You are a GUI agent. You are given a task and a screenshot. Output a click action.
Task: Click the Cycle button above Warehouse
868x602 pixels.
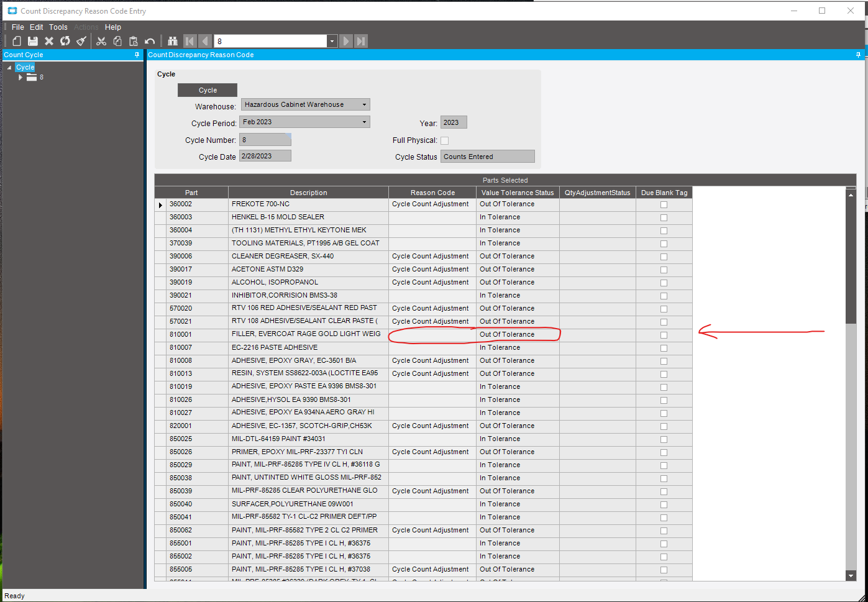(x=208, y=90)
